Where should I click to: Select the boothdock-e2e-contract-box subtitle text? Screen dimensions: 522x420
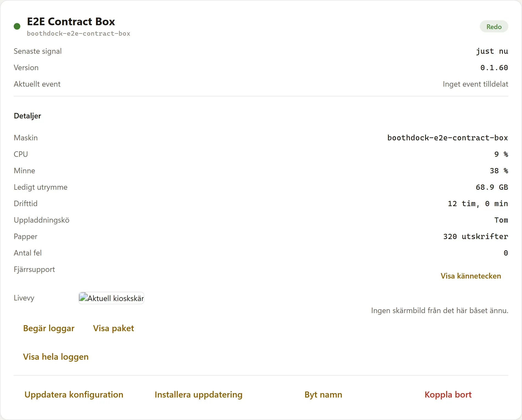point(78,33)
